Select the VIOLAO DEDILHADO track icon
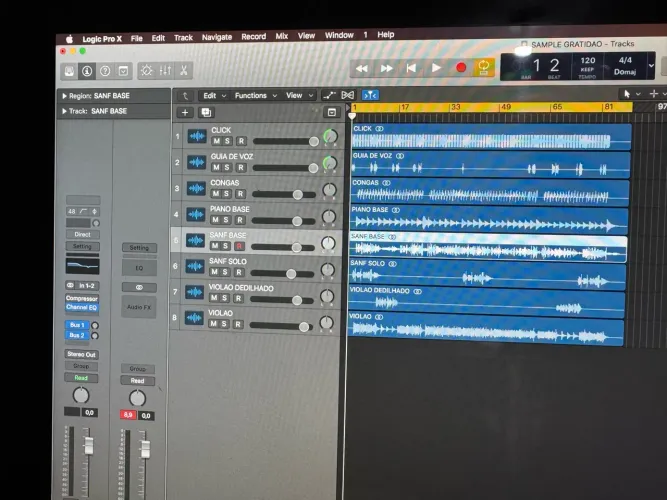 coord(194,292)
